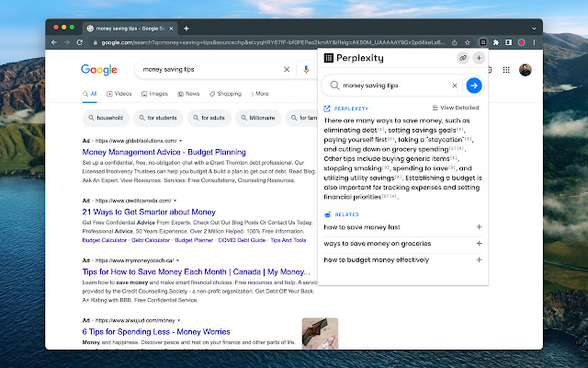Click the Perplexity extension icon in toolbar

(483, 42)
